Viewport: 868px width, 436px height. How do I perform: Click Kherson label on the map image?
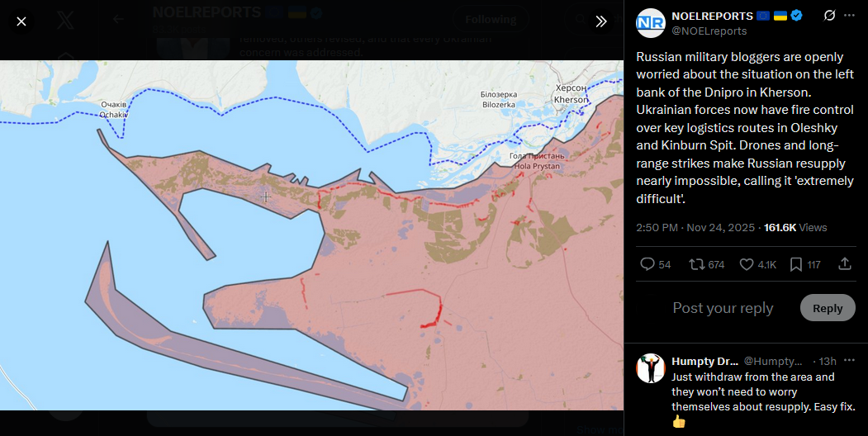(572, 100)
